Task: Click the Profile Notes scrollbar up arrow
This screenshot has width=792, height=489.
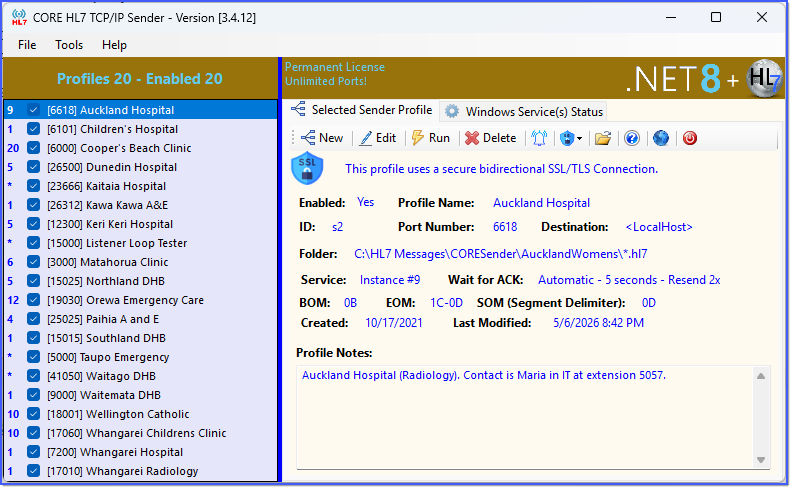Action: pyautogui.click(x=761, y=376)
